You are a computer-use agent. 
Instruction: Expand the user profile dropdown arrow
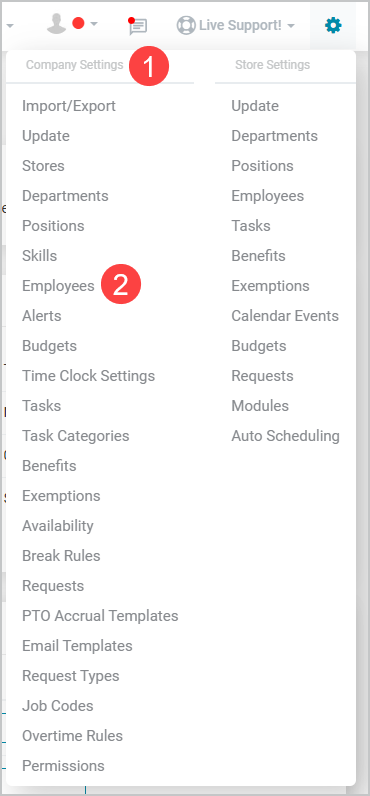pos(93,24)
